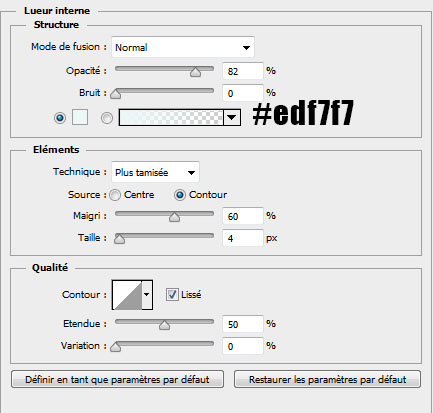
Task: Click the Taille pixel input field
Action: tap(243, 238)
